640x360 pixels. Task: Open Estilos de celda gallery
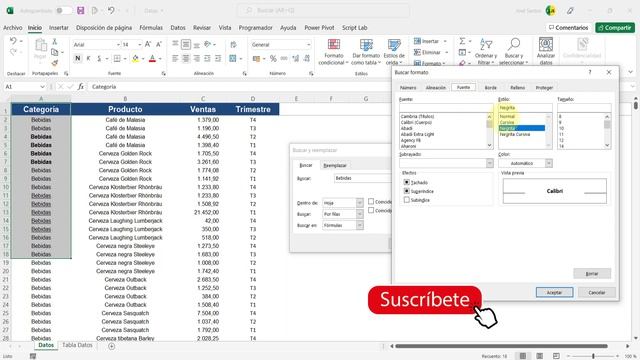(394, 52)
